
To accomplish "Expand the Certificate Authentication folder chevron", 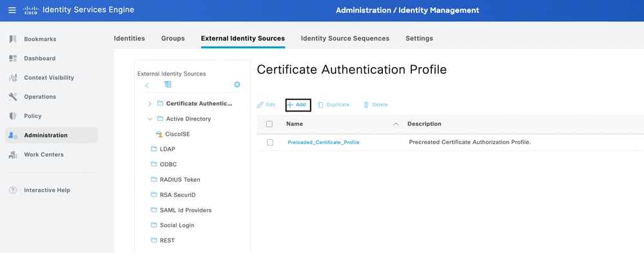I will click(x=150, y=104).
